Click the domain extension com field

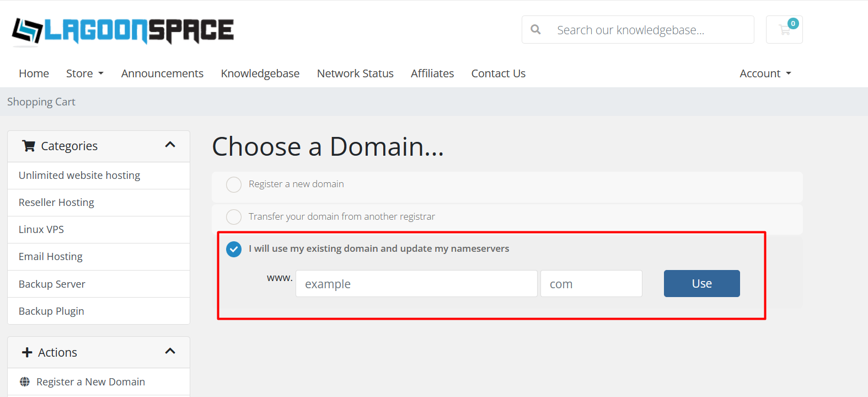(591, 284)
